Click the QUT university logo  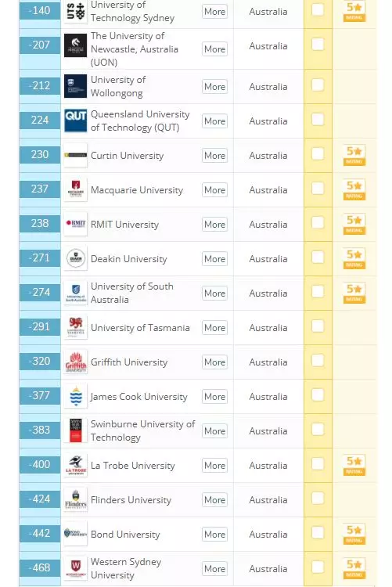pyautogui.click(x=75, y=121)
